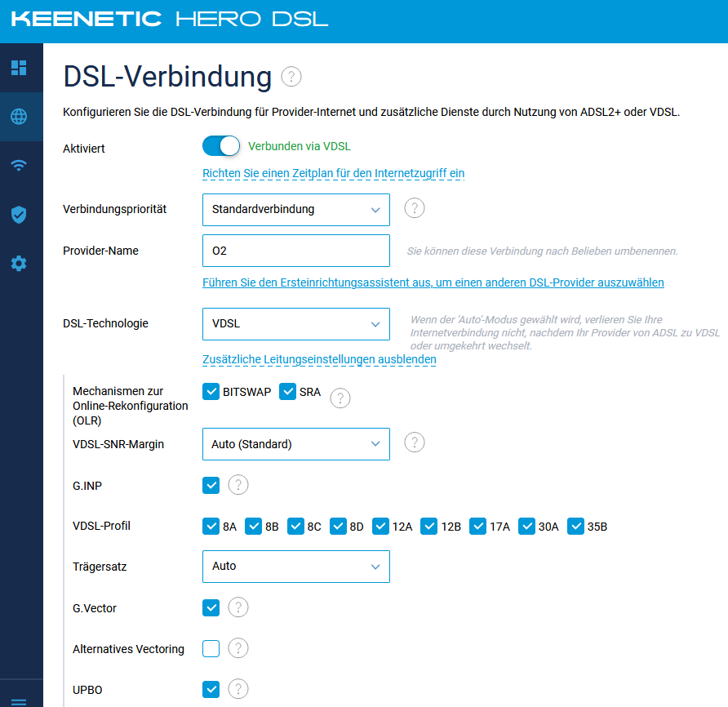Click the DSL-Technologie label

(x=106, y=323)
